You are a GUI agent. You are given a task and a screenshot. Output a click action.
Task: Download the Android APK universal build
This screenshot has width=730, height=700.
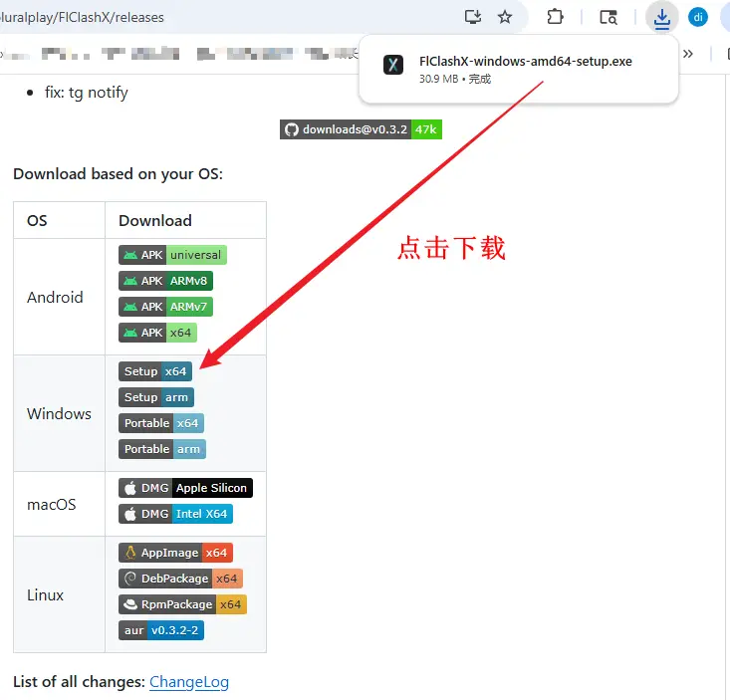172,255
